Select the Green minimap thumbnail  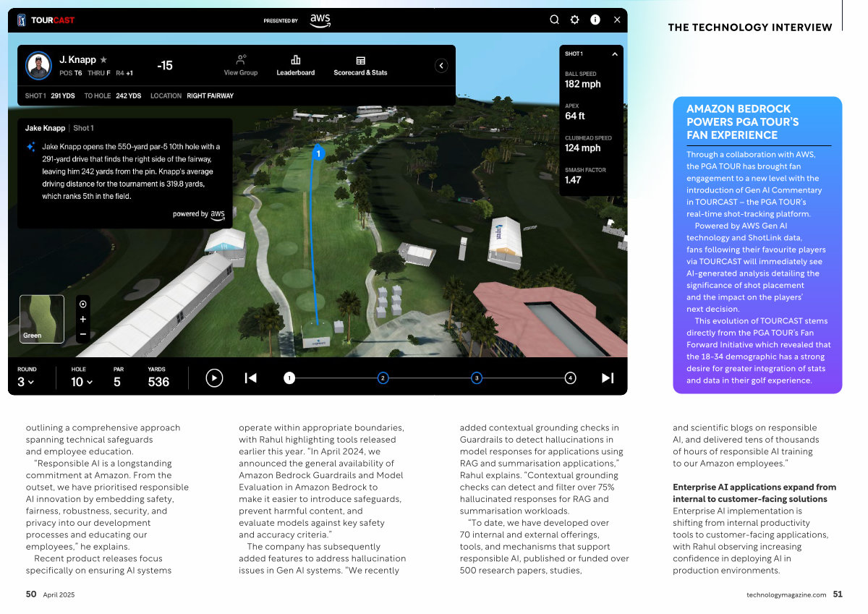pyautogui.click(x=42, y=318)
